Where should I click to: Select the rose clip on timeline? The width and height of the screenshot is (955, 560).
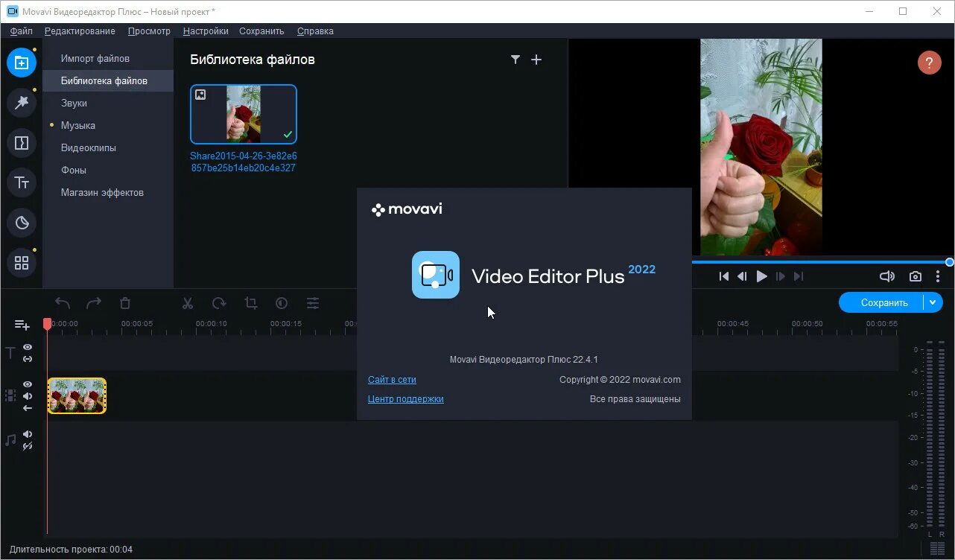[x=77, y=395]
